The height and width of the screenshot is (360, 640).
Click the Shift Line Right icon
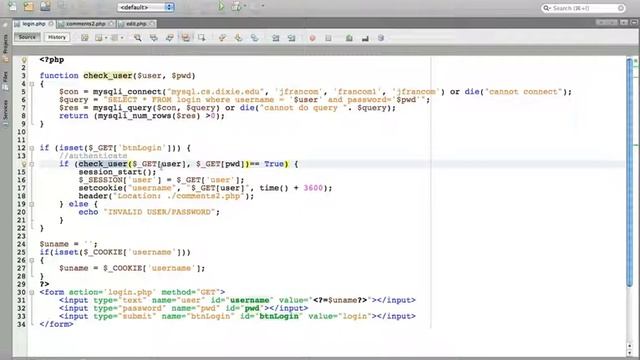click(x=291, y=38)
